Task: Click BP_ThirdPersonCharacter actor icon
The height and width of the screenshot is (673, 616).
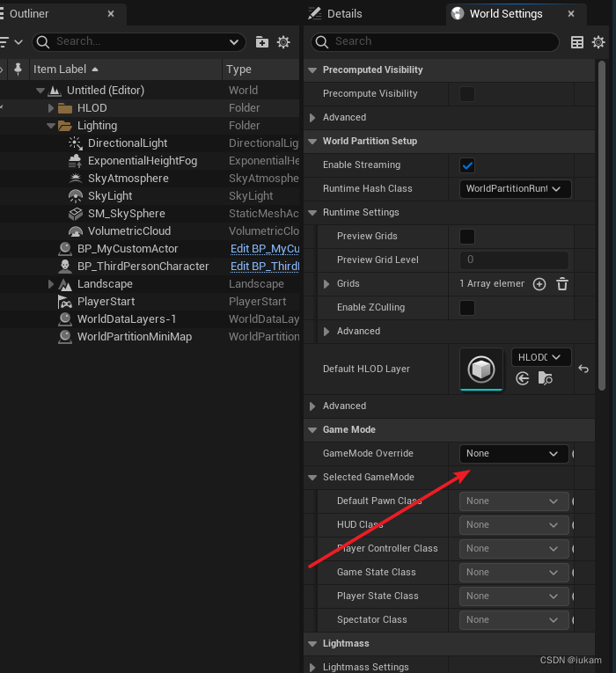Action: (65, 267)
